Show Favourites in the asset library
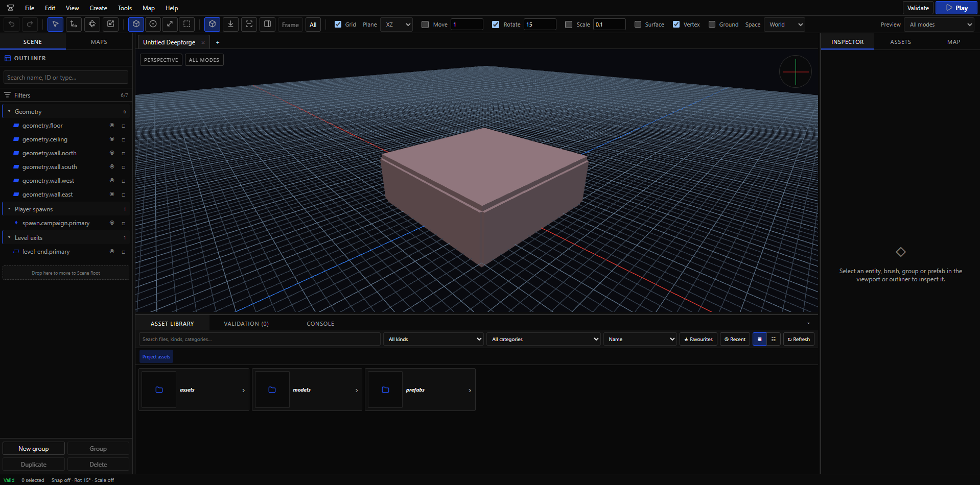This screenshot has width=980, height=485. coord(698,339)
